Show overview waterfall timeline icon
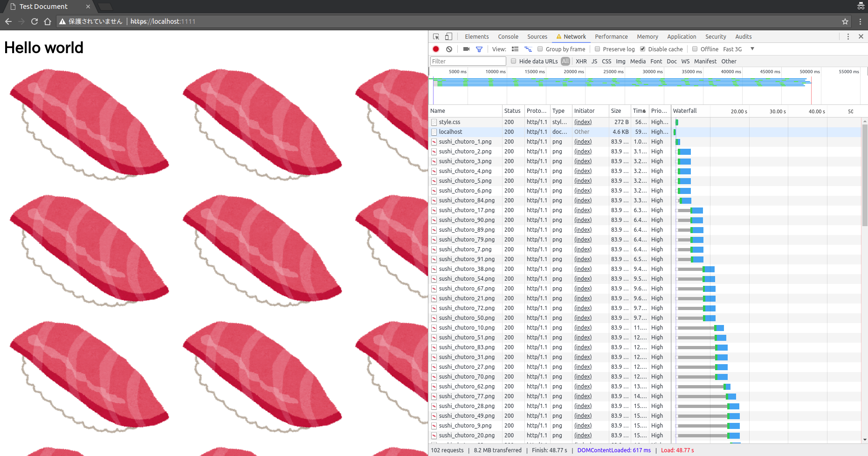The height and width of the screenshot is (456, 868). click(528, 49)
